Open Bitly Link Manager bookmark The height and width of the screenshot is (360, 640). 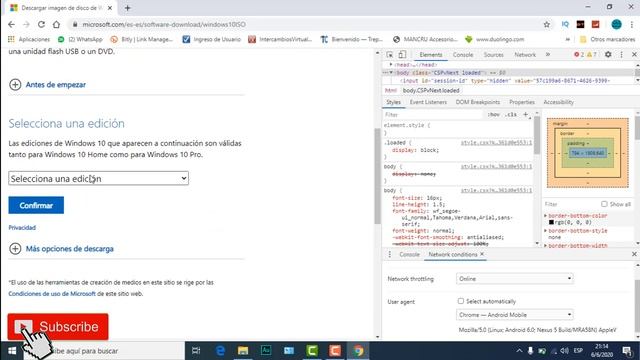point(142,39)
